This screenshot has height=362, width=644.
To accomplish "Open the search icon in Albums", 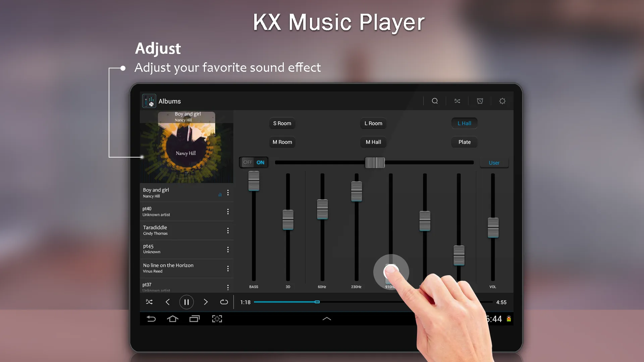I will click(435, 100).
